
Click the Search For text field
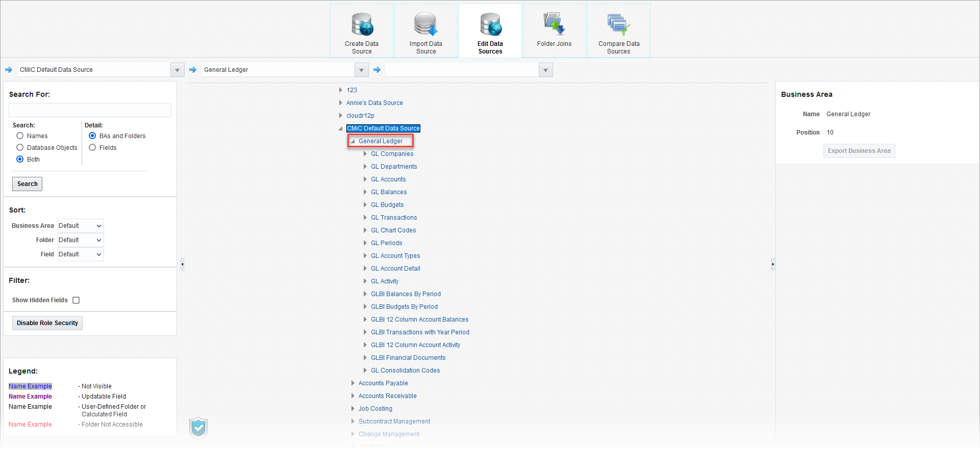pos(90,110)
